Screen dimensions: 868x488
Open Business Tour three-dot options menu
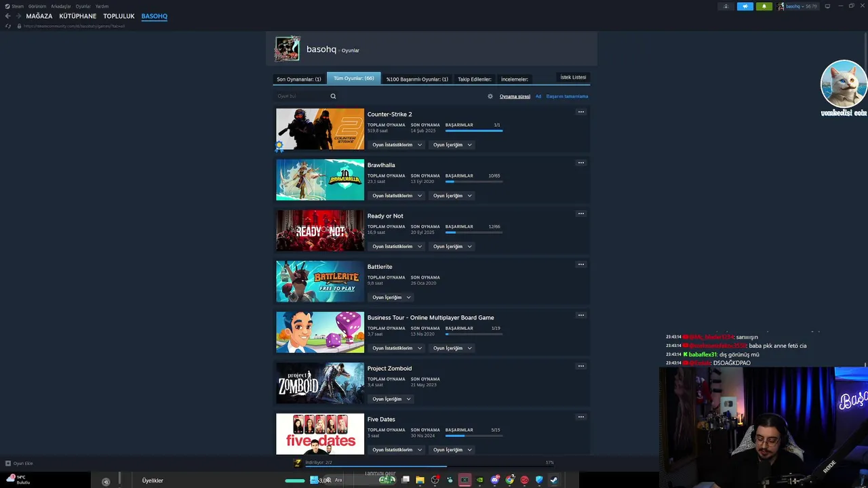coord(580,315)
